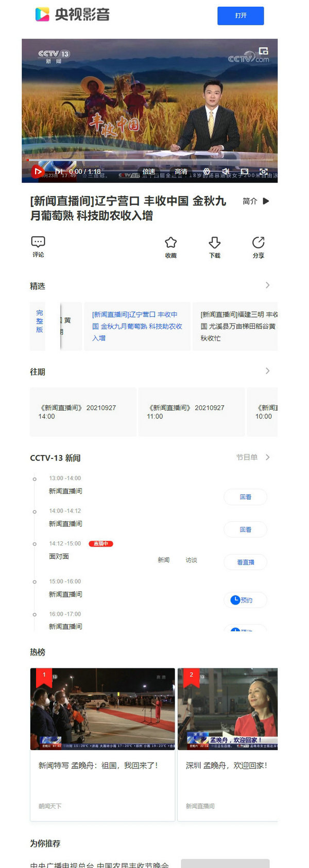The image size is (309, 868).
Task: Enter fullscreen mode icon in player
Action: point(263,171)
